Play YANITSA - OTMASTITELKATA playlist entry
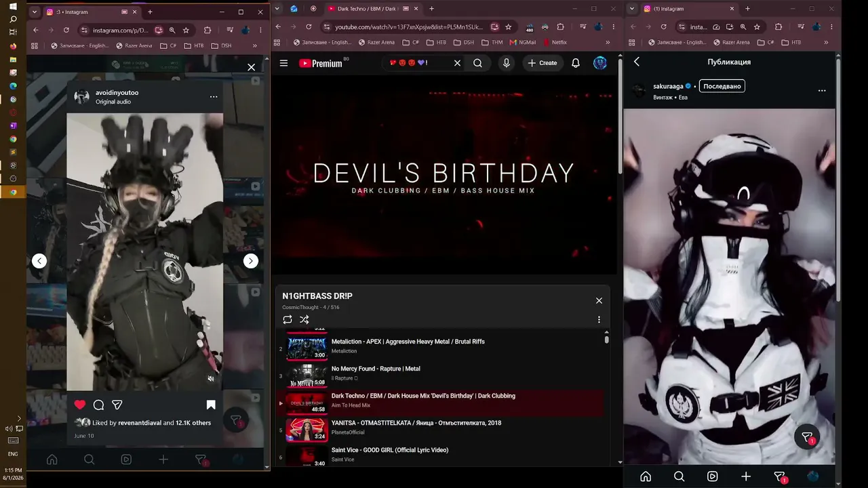Viewport: 868px width, 488px height. coord(441,428)
